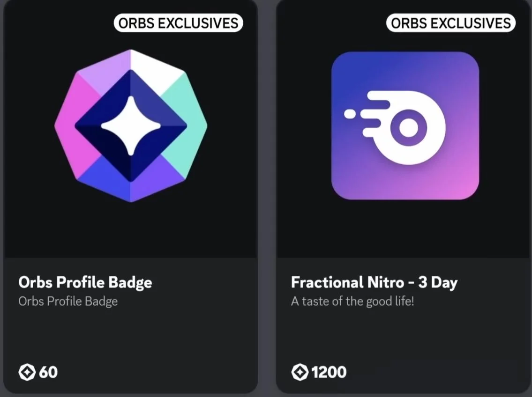Click the 'A taste of the good life!' description
This screenshot has width=532, height=397.
click(x=352, y=301)
